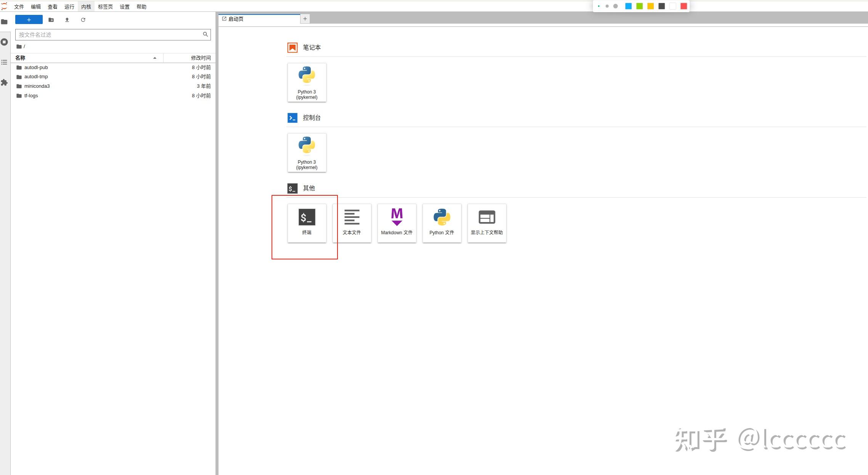Launch Python 3 console under 控制台
This screenshot has width=868, height=475.
[x=307, y=153]
